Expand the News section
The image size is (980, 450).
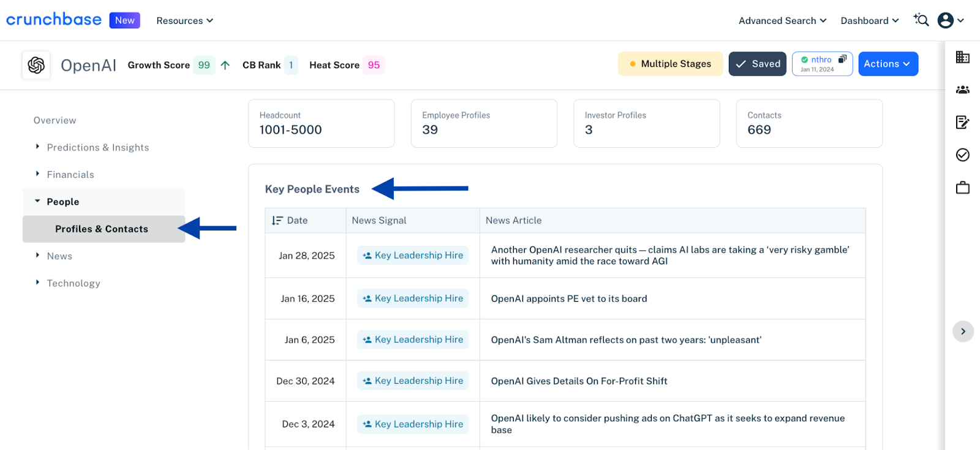tap(59, 256)
